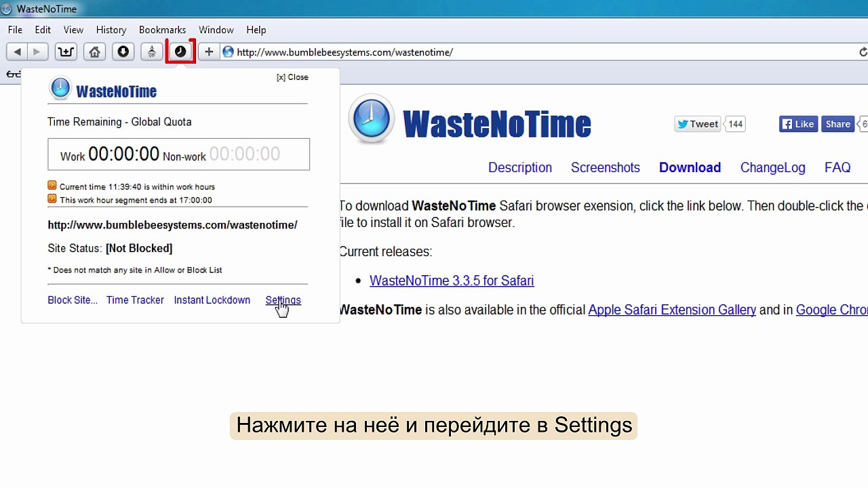Click the plus add-bookmark button

pos(209,52)
